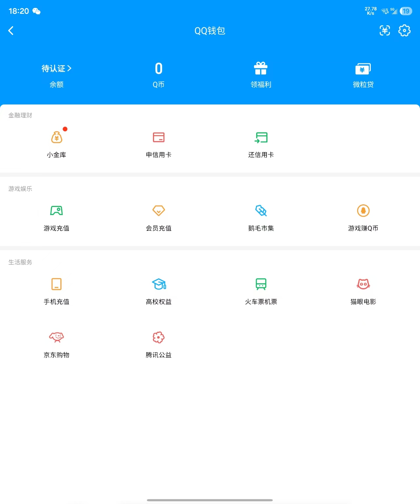Open the wallet settings gear

click(404, 30)
